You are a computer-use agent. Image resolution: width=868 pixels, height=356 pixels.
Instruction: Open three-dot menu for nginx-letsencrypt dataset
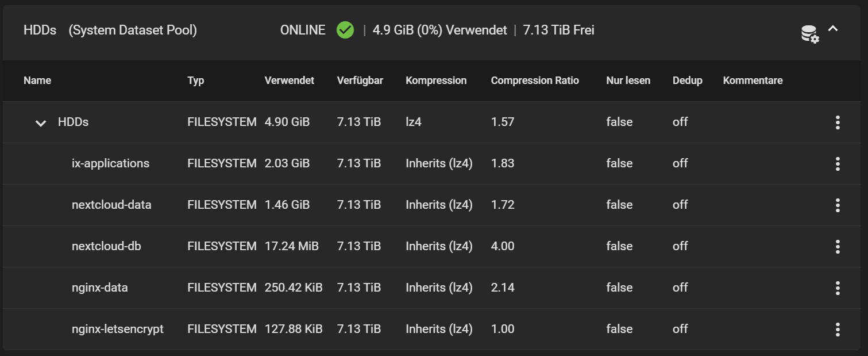pyautogui.click(x=838, y=329)
